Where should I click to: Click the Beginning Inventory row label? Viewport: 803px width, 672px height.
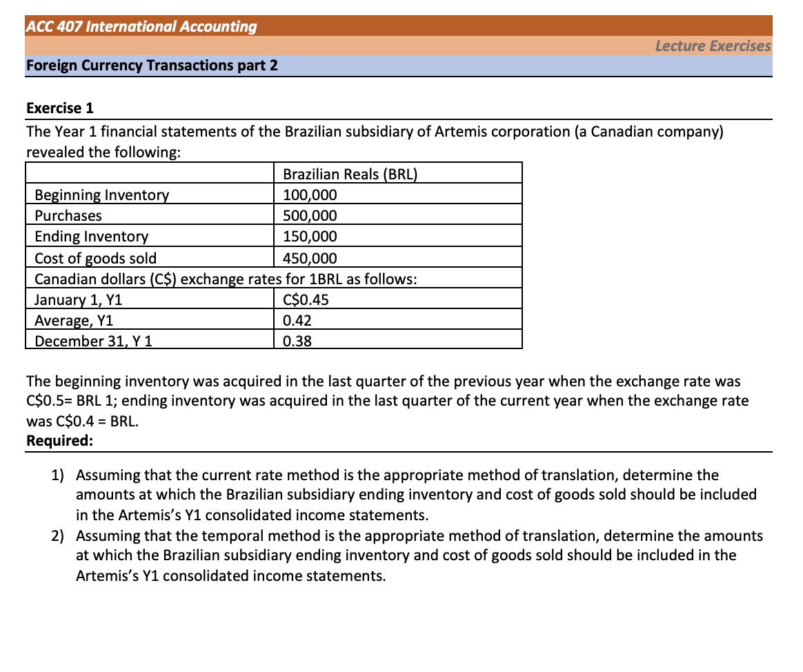click(x=102, y=195)
